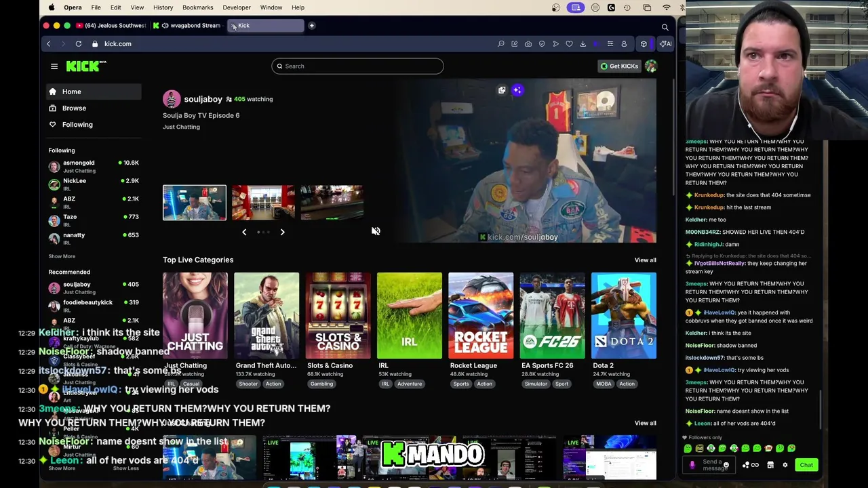Click souljaboy streamer avatar

(x=172, y=99)
